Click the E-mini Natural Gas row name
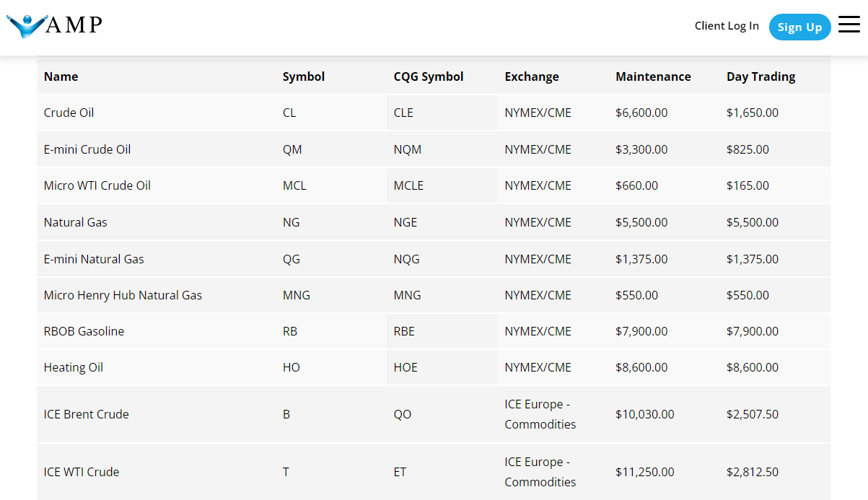The width and height of the screenshot is (868, 500). click(94, 259)
